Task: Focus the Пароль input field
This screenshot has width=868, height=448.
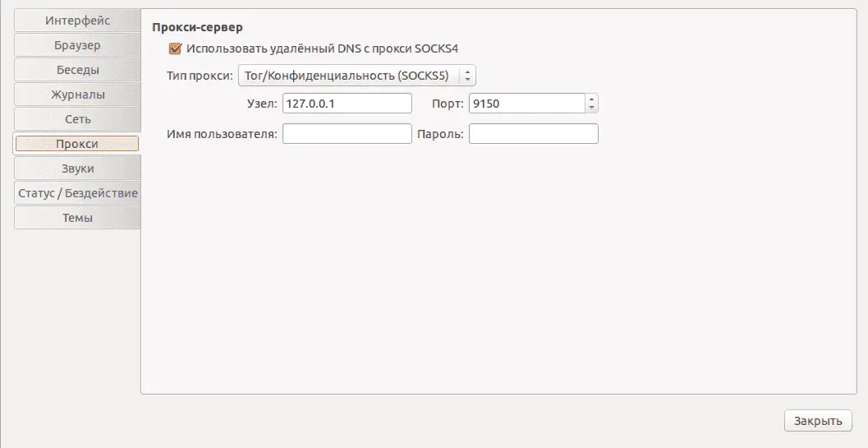Action: tap(533, 134)
